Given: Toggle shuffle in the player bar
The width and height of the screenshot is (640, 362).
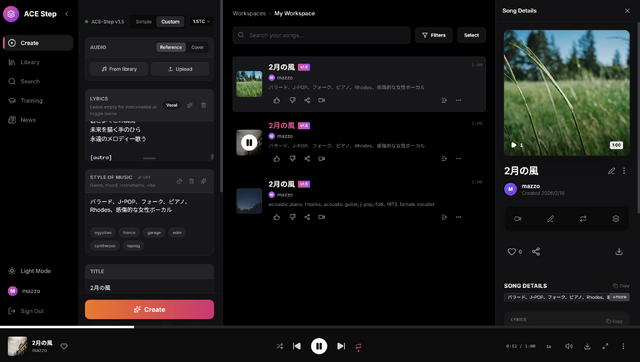Looking at the screenshot, I should [x=280, y=346].
